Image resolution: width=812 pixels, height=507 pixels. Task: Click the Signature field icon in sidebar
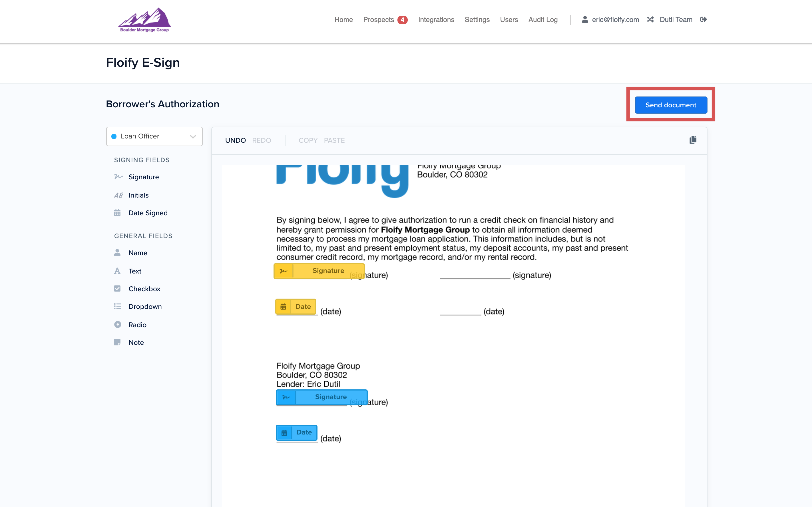118,177
